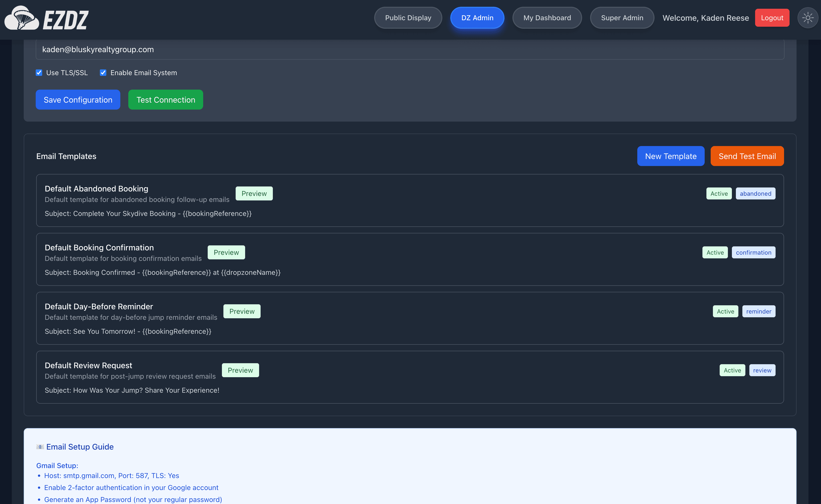The height and width of the screenshot is (504, 821).
Task: Open the Generate an App Password link
Action: pos(133,499)
